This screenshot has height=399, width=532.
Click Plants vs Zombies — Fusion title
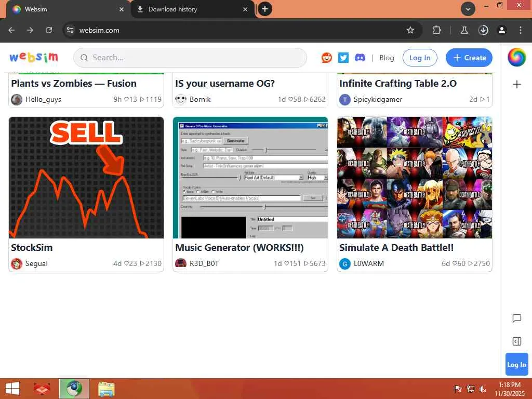pos(74,84)
